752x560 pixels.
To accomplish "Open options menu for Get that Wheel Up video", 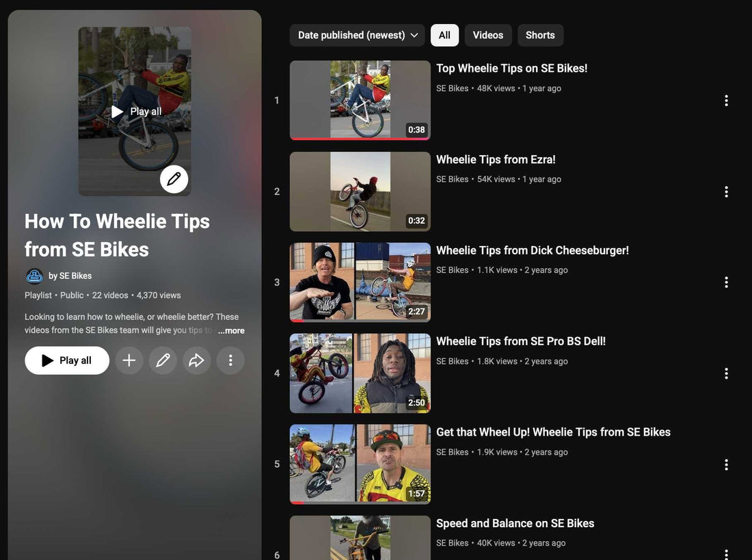I will click(727, 464).
